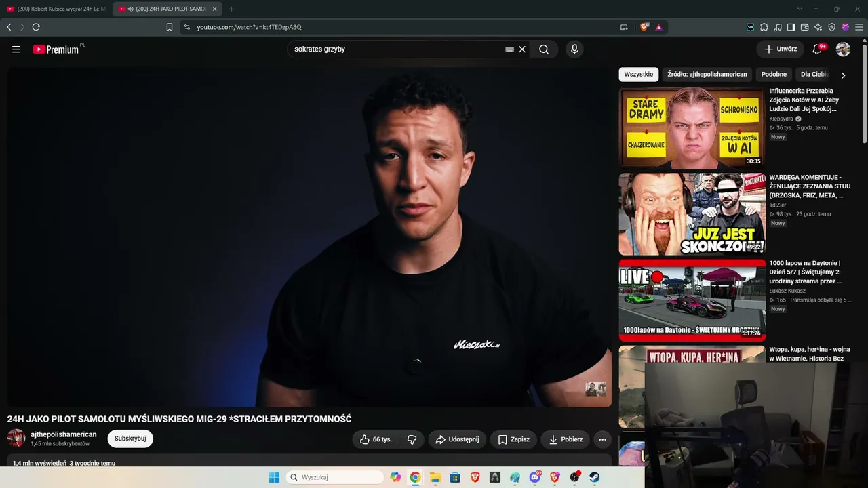
Task: Open the adiZler channel name
Action: click(778, 205)
